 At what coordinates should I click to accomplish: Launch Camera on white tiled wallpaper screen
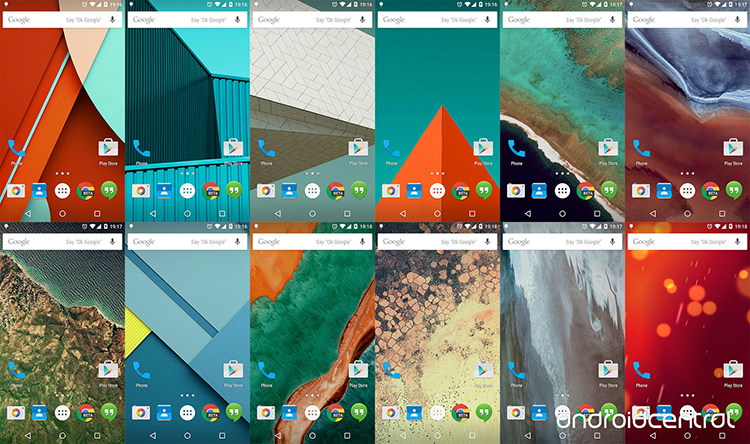pos(267,190)
